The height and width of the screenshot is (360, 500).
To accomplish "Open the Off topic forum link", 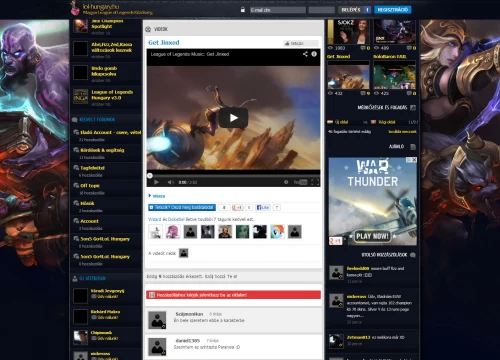I will click(90, 186).
